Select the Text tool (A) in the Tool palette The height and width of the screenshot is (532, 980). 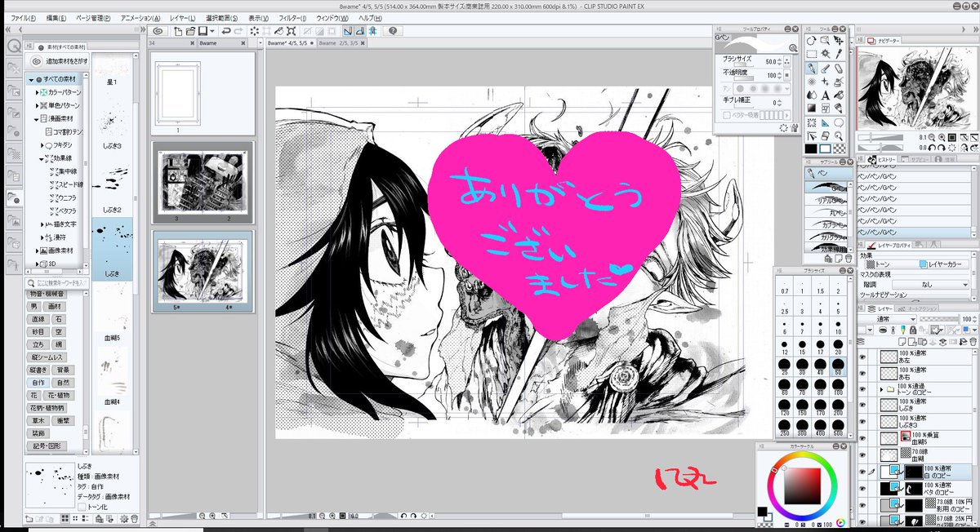coord(826,95)
